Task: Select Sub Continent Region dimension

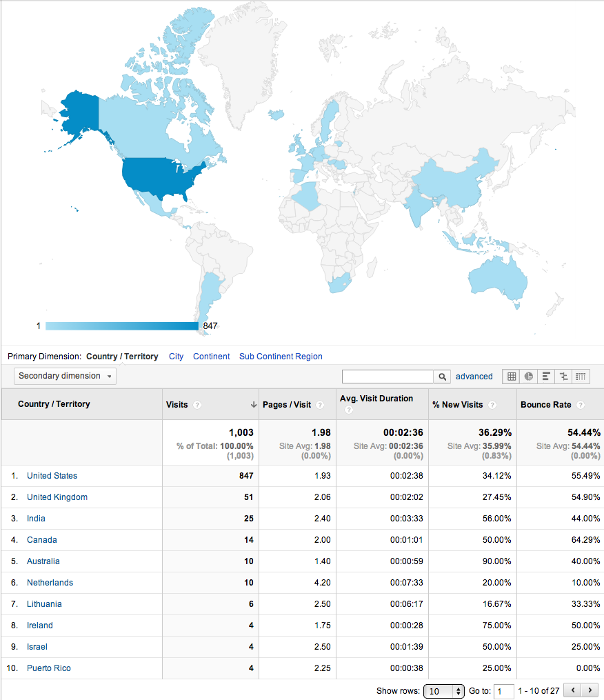Action: pos(281,357)
